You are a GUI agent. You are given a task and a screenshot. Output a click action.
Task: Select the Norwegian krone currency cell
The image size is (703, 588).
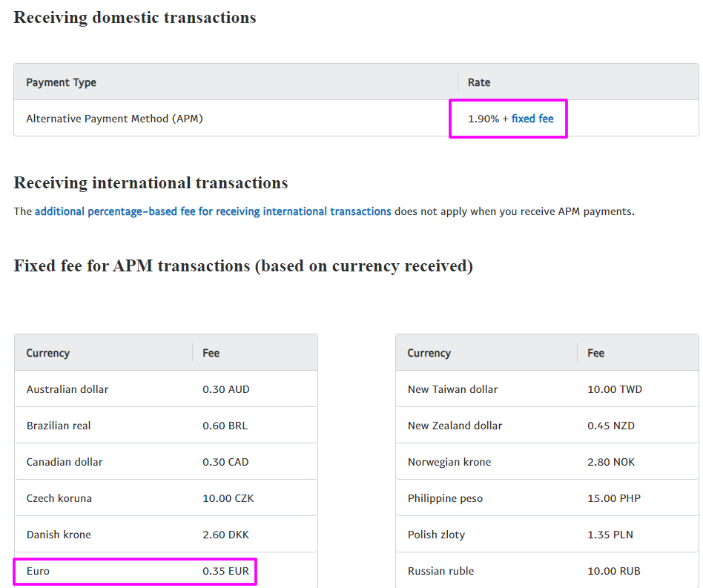coord(449,462)
